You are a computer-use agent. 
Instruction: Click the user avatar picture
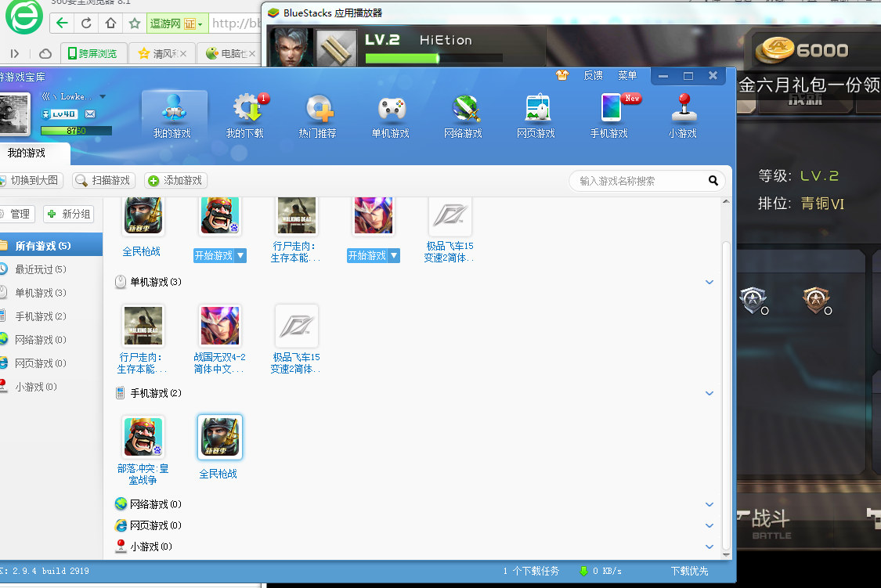point(14,114)
